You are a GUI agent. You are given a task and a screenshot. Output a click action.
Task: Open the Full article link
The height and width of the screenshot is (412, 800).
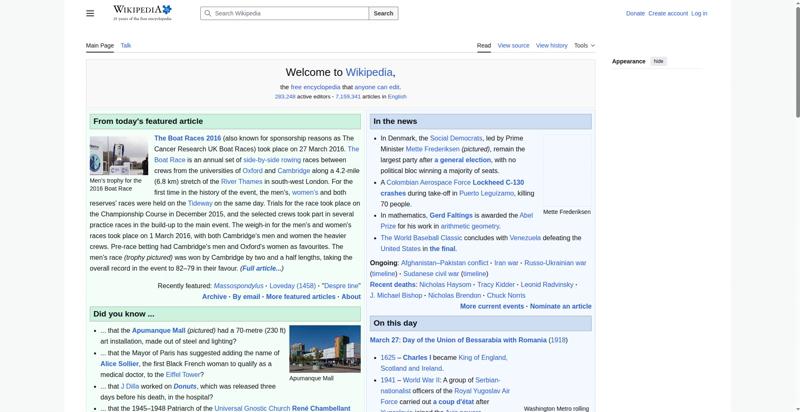pos(262,268)
